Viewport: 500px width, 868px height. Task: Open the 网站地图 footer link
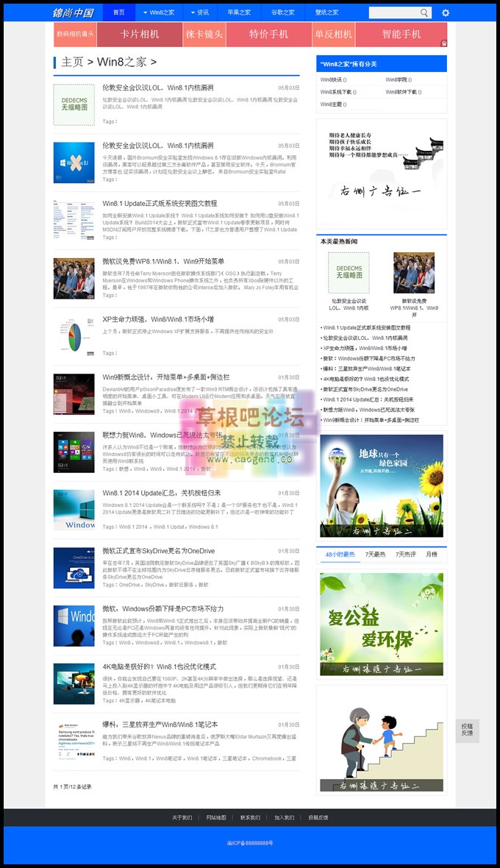pos(216,817)
